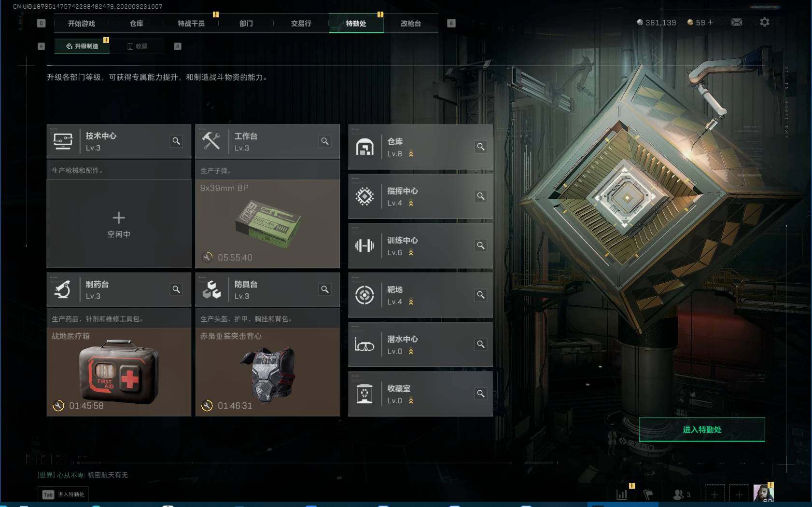Open the statistics bar chart icon
812x507 pixels.
pyautogui.click(x=622, y=494)
